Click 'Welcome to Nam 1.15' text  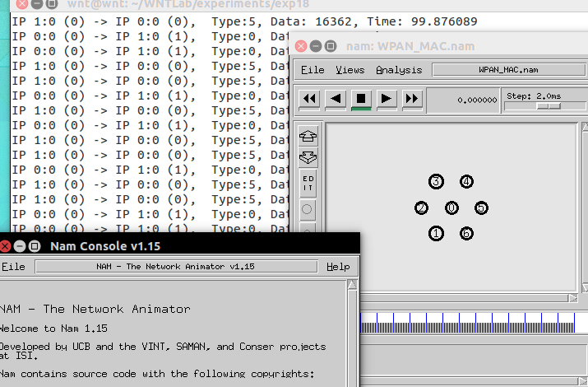click(x=53, y=329)
